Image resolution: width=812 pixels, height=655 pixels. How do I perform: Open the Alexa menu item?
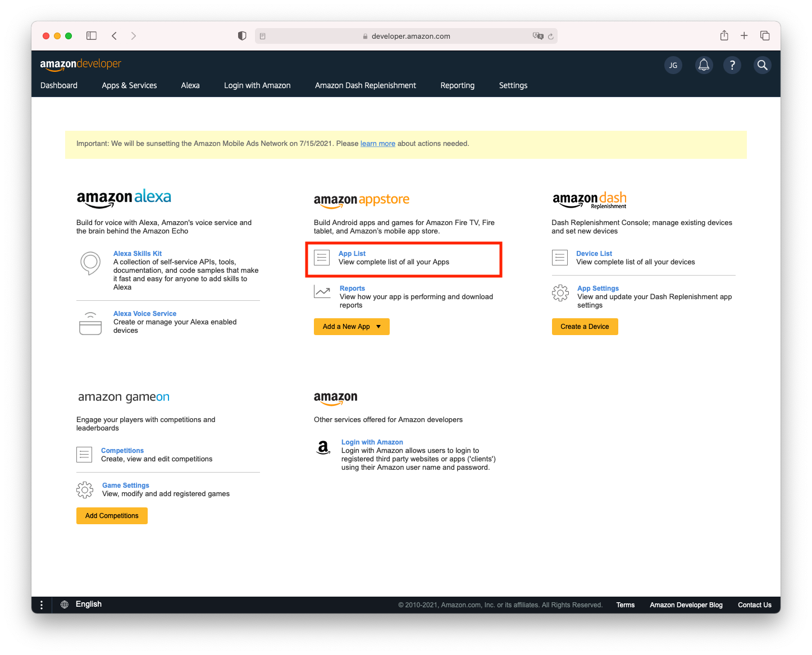(190, 85)
